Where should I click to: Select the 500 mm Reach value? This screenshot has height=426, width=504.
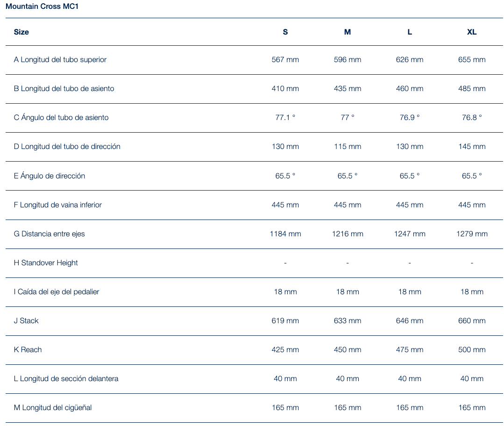[472, 349]
